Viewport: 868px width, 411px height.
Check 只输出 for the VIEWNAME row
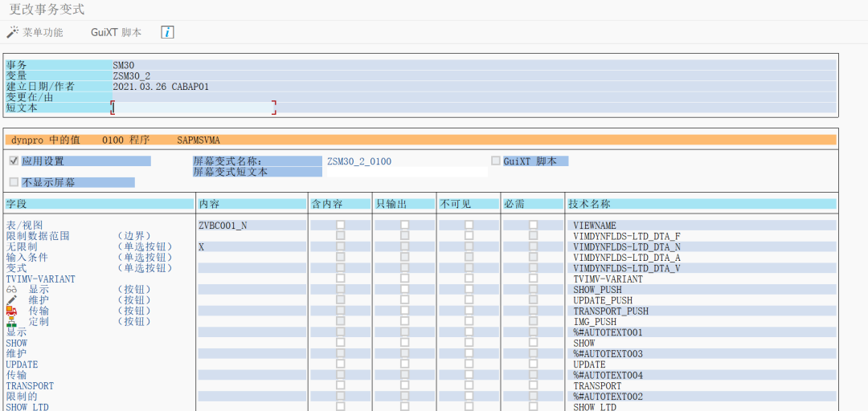405,225
